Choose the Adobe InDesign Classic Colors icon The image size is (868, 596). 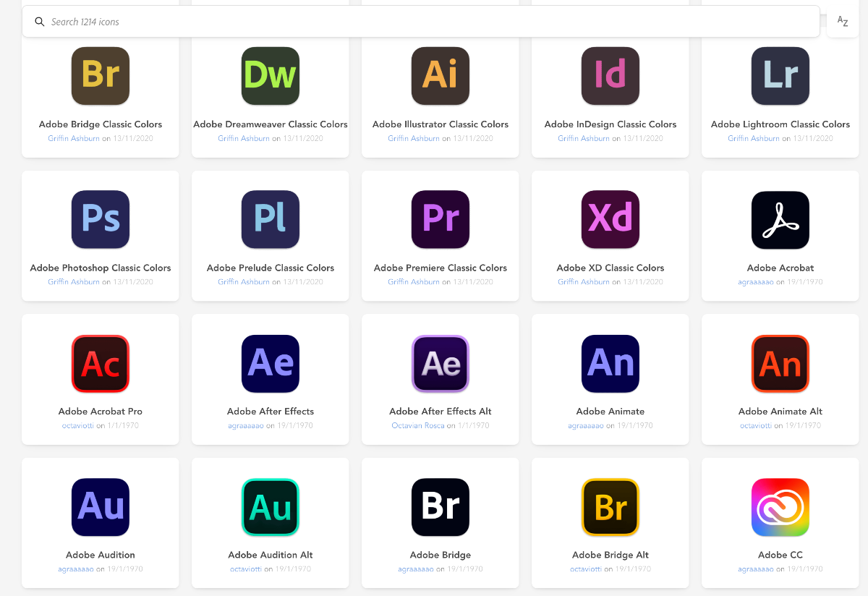pos(610,76)
